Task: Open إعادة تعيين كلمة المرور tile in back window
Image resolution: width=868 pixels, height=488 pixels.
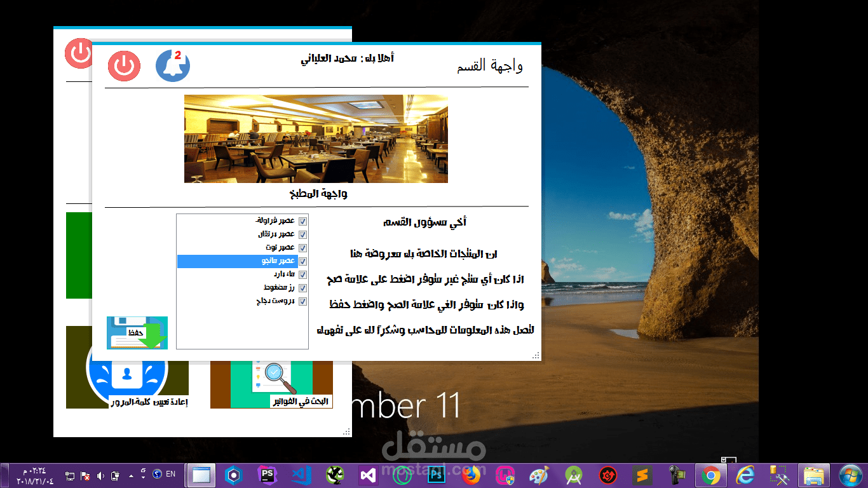Action: [127, 367]
